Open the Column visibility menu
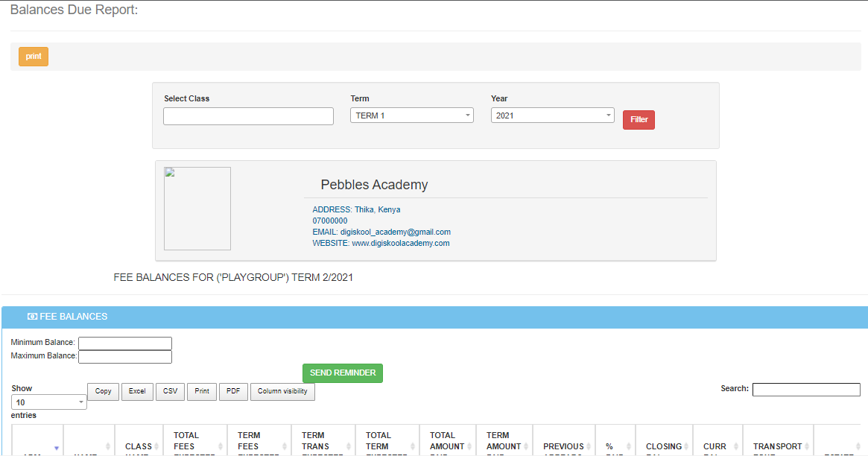 click(x=282, y=391)
